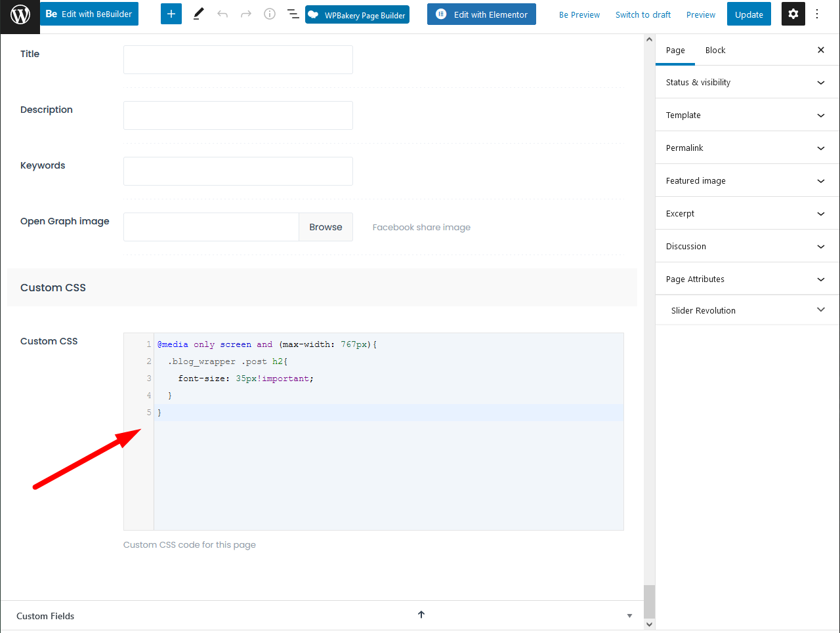The width and height of the screenshot is (840, 633).
Task: Open the document details info icon
Action: [270, 14]
